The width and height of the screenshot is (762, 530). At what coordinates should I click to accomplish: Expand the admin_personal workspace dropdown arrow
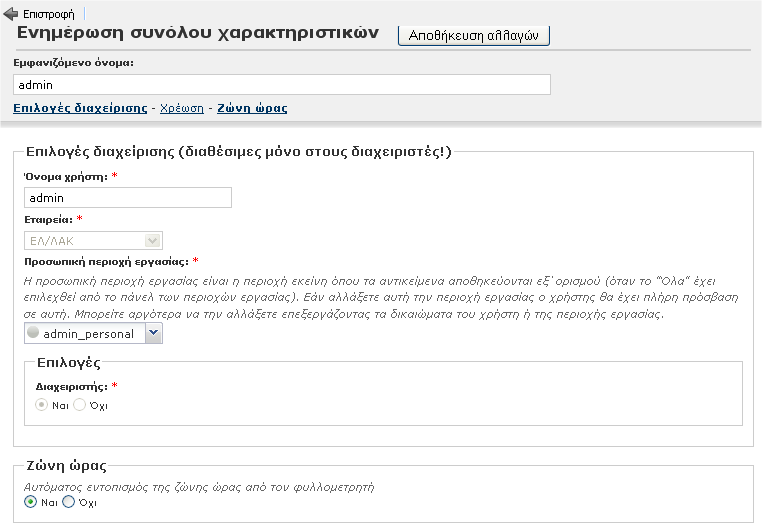click(153, 334)
